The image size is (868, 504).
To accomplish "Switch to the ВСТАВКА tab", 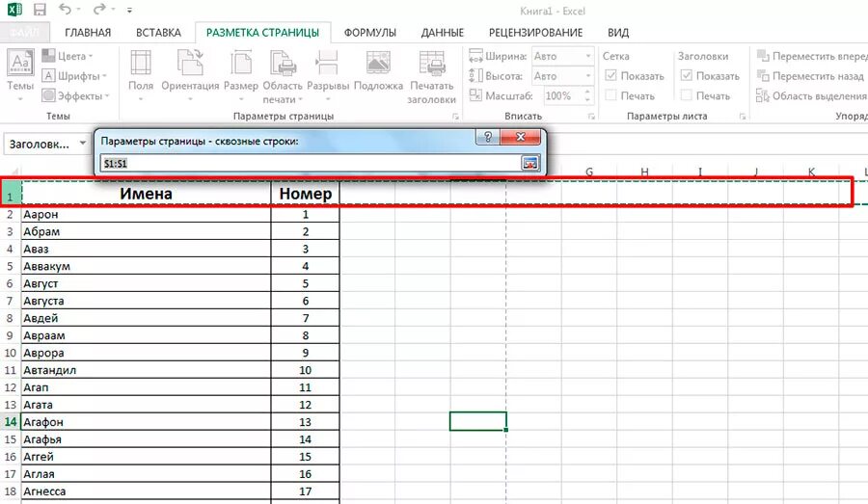I will click(x=158, y=33).
